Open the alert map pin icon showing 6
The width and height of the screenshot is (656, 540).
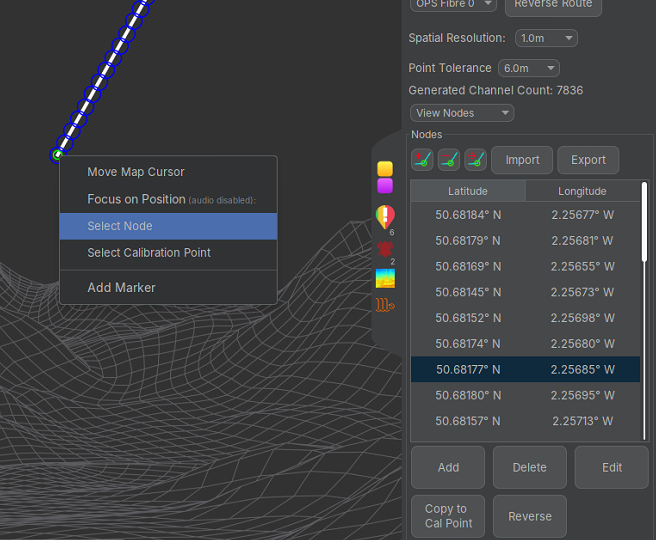[x=385, y=218]
